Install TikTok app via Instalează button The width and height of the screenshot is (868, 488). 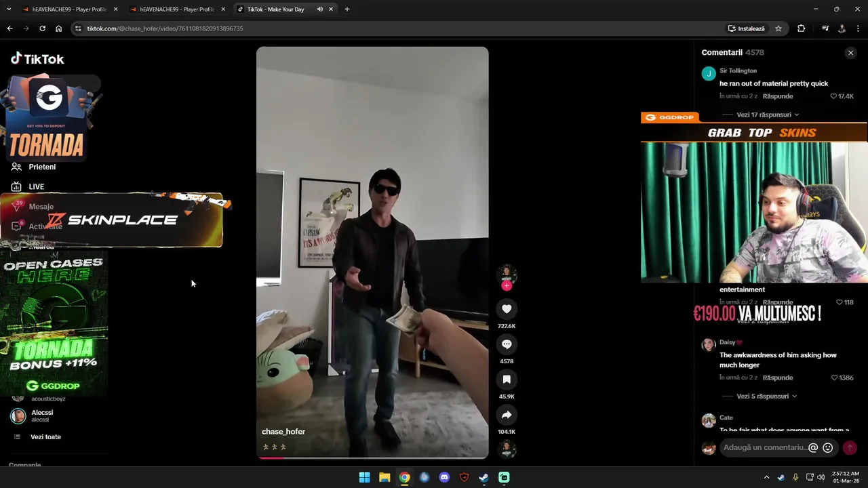coord(747,28)
